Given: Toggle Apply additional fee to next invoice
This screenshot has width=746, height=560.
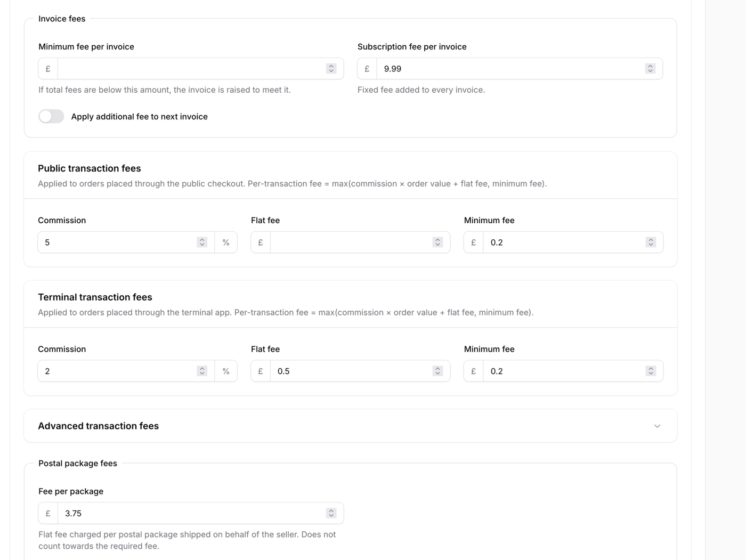Looking at the screenshot, I should 51,116.
